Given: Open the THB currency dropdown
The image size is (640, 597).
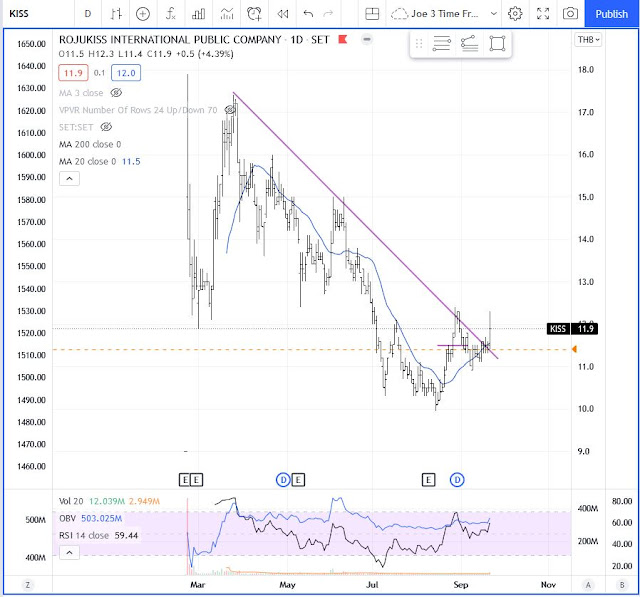Looking at the screenshot, I should [x=589, y=40].
